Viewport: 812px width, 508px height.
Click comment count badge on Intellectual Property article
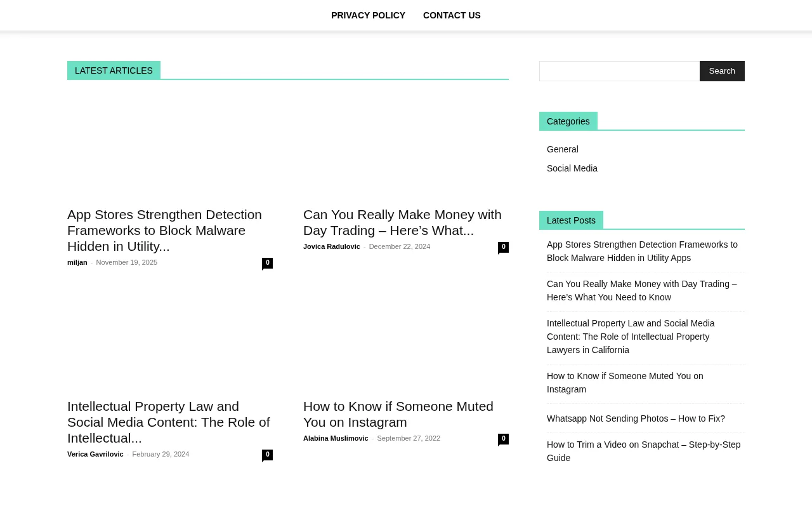(268, 455)
